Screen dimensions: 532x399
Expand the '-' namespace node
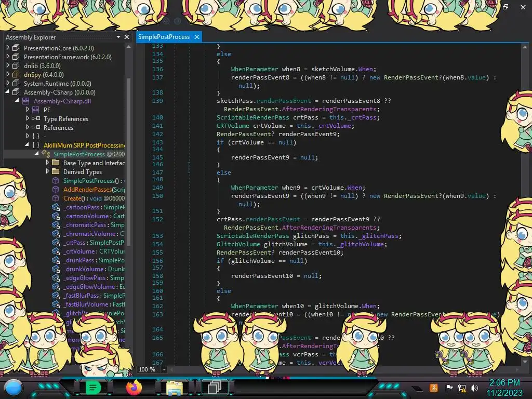(x=28, y=136)
